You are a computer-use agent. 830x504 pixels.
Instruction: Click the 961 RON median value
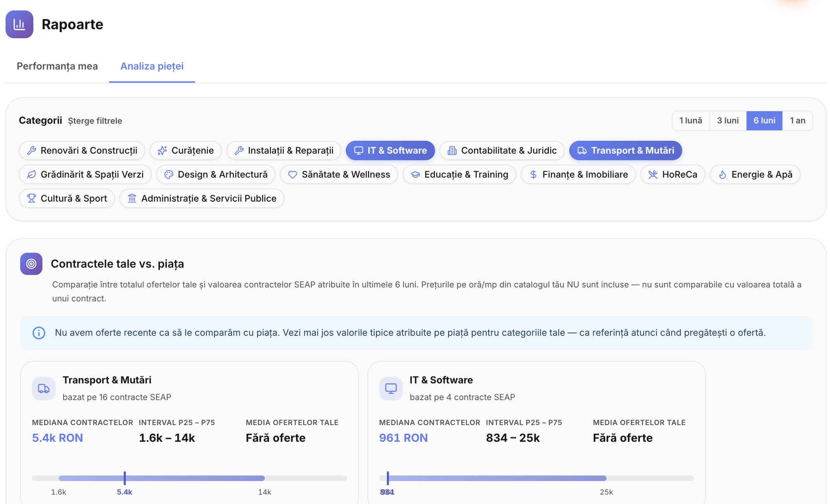coord(403,438)
